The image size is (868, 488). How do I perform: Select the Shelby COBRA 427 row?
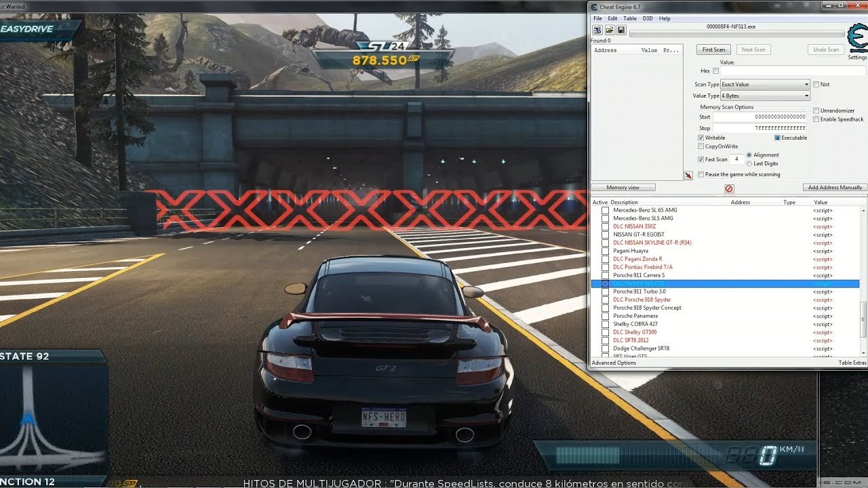[x=725, y=324]
